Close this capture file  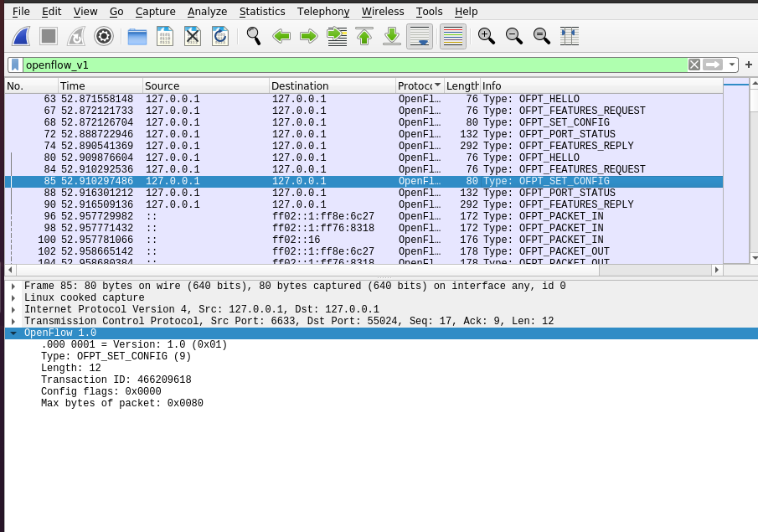coord(193,36)
